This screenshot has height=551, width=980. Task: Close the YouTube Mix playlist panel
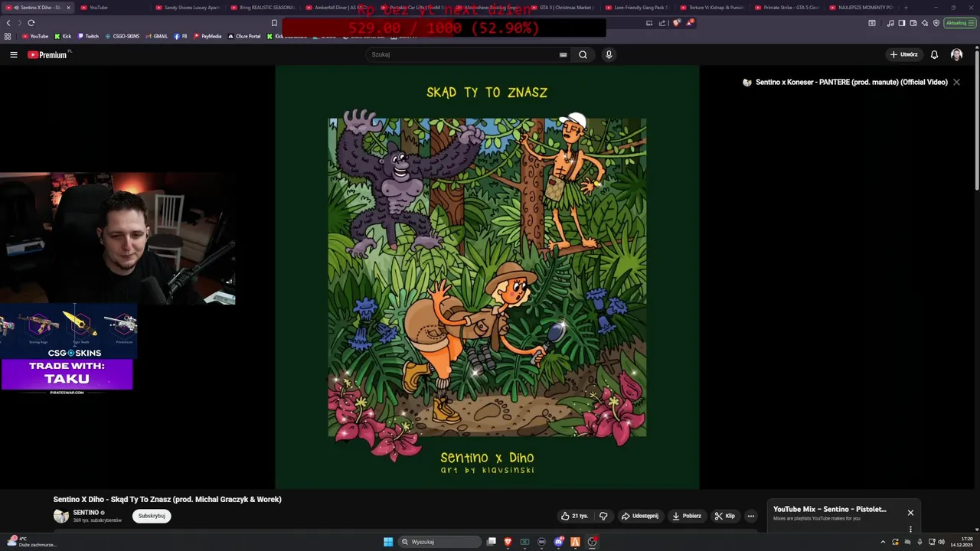910,513
